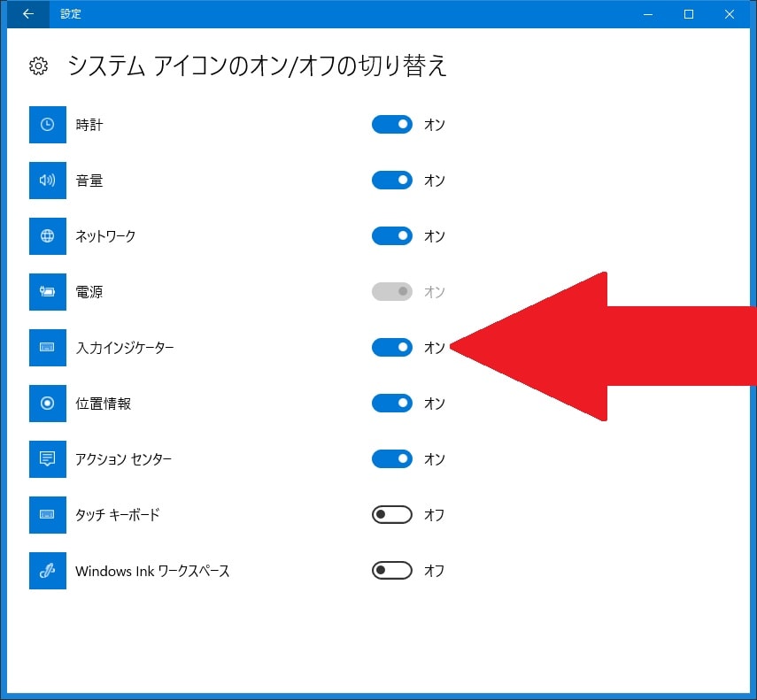Click the 設定 title bar text

point(71,14)
